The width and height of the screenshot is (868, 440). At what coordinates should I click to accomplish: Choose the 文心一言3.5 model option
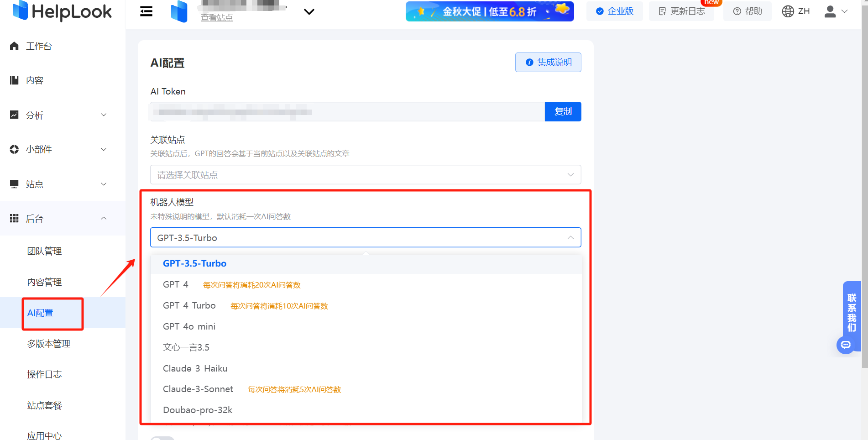coord(366,347)
